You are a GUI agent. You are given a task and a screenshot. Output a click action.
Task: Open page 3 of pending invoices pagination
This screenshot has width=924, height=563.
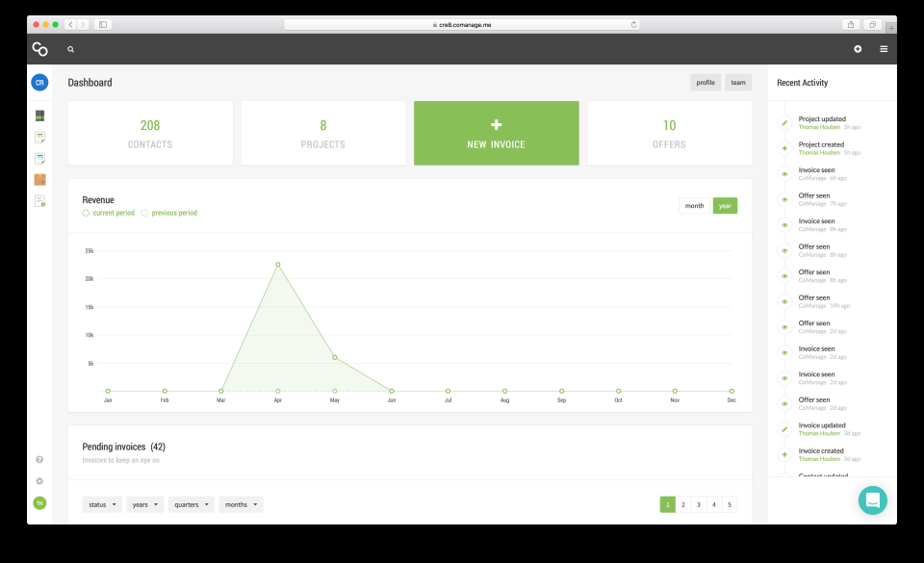point(698,503)
